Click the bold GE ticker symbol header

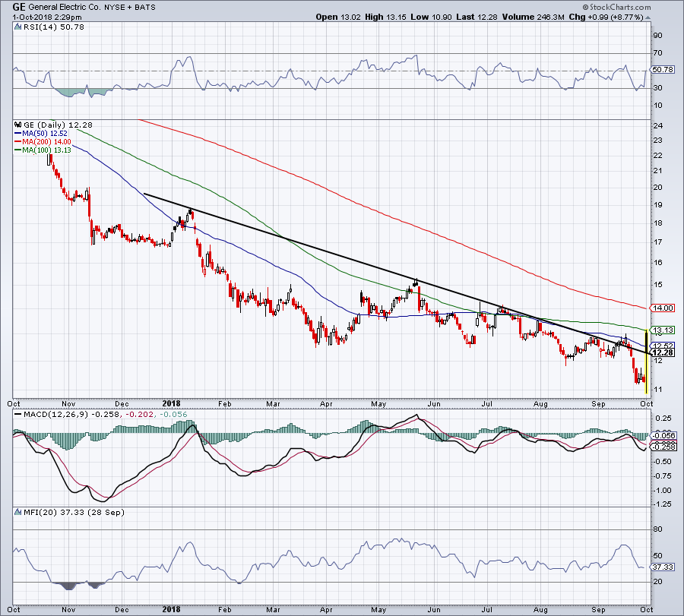pos(19,7)
